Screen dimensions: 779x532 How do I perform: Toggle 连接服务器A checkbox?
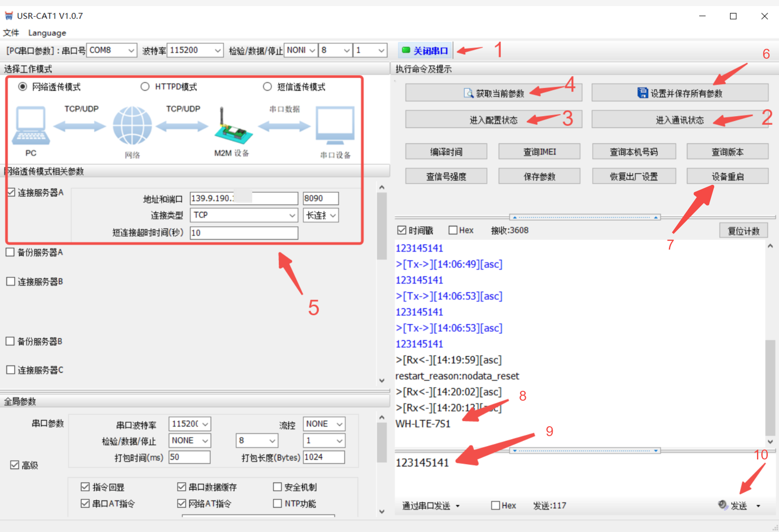point(11,192)
